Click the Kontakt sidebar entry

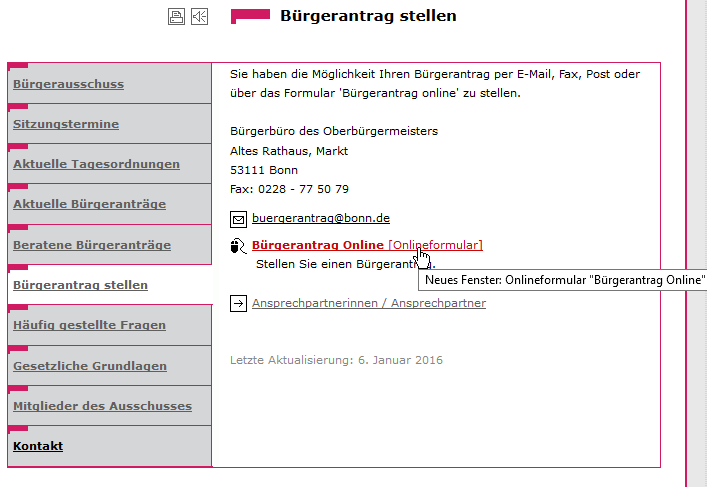pyautogui.click(x=38, y=446)
